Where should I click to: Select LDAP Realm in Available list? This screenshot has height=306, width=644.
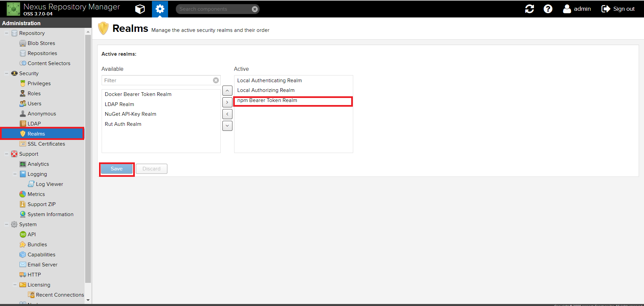[161, 104]
